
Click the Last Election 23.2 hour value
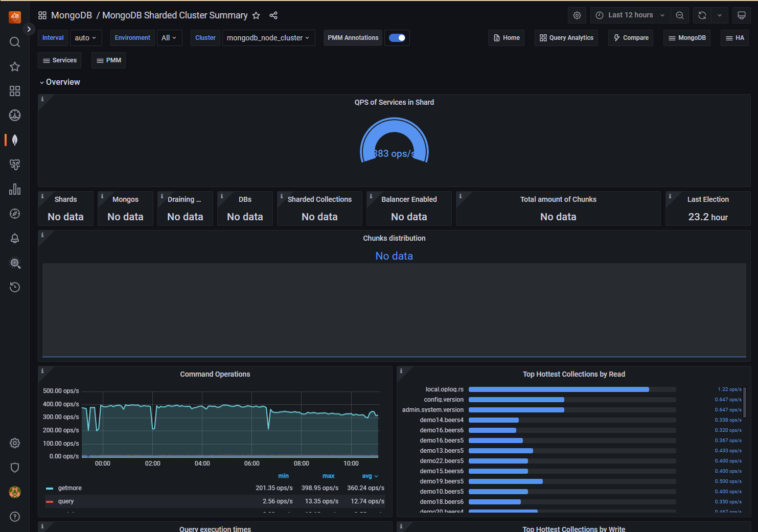coord(708,217)
